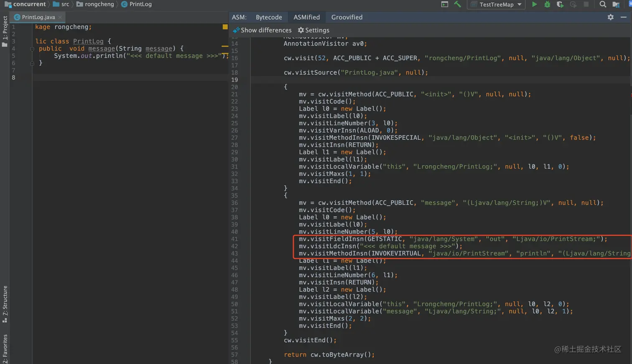The width and height of the screenshot is (632, 364).
Task: Click PrintLog class breadcrumb
Action: click(x=137, y=4)
